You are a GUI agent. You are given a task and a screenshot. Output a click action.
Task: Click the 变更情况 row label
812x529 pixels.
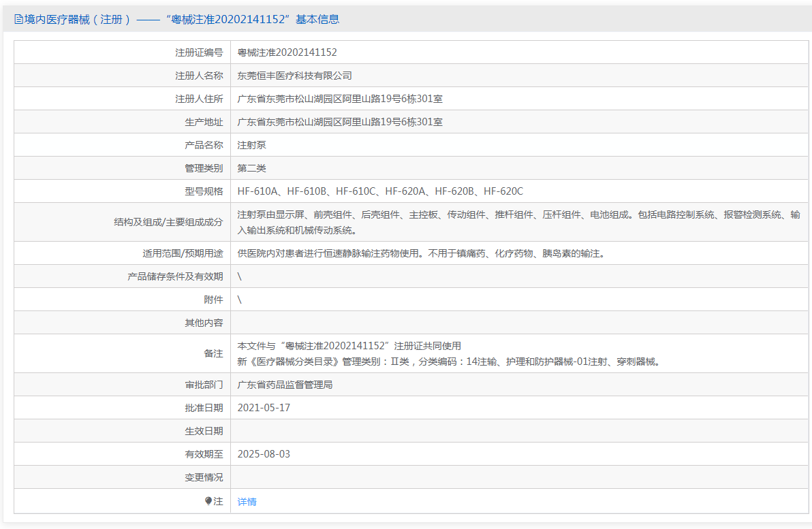click(204, 477)
